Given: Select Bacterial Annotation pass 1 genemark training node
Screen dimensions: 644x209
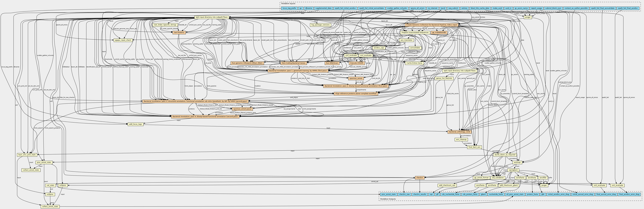Looking at the screenshot, I should (298, 71).
